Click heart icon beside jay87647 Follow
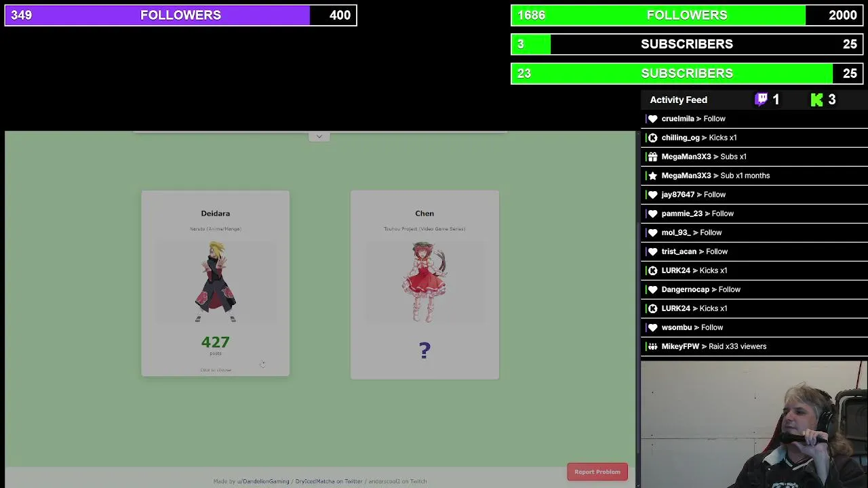This screenshot has width=868, height=488. click(653, 195)
